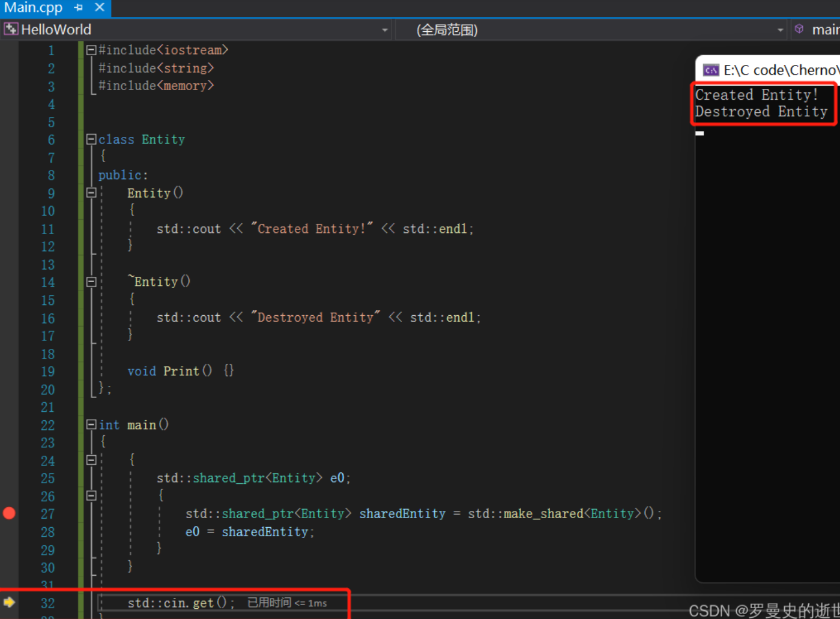840x619 pixels.
Task: Collapse the Entity() constructor at line 9
Action: tap(91, 193)
